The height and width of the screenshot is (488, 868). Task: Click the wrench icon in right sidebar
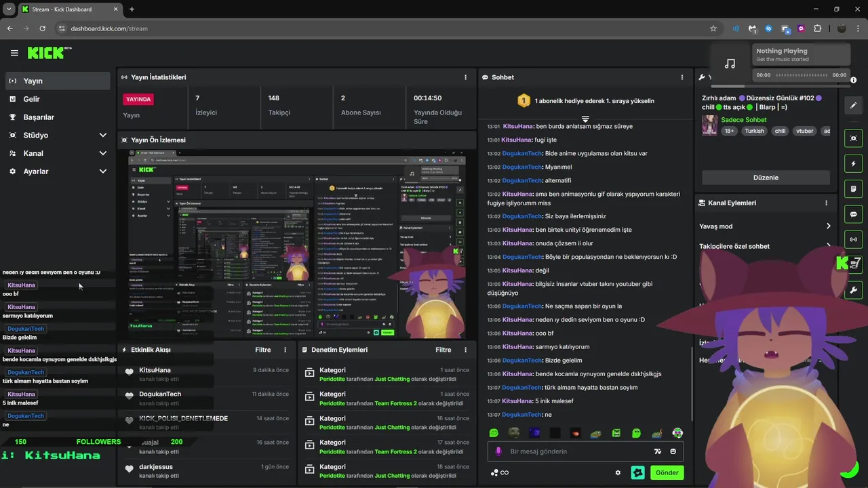[x=853, y=290]
